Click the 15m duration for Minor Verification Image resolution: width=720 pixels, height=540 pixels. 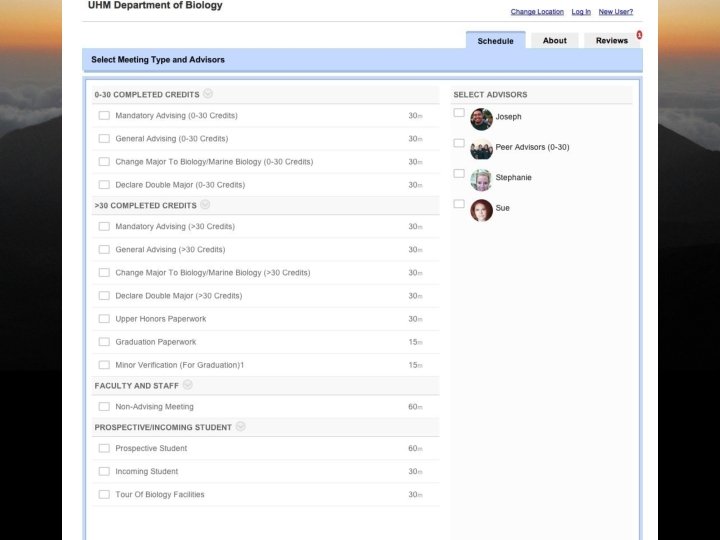415,365
